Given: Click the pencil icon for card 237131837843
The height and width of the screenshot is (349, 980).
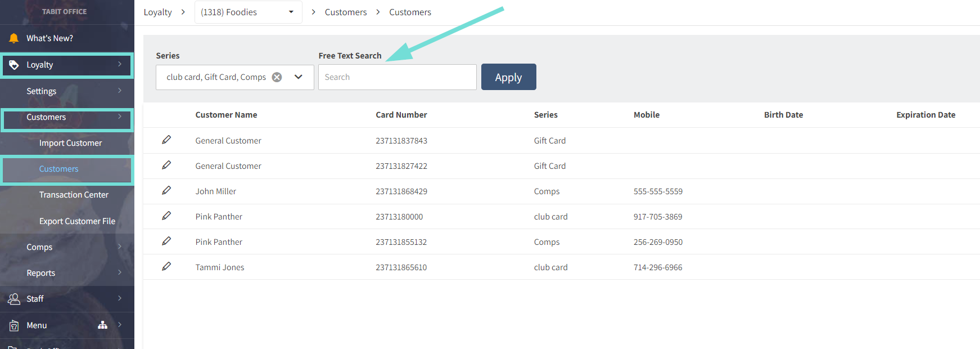Looking at the screenshot, I should (166, 140).
